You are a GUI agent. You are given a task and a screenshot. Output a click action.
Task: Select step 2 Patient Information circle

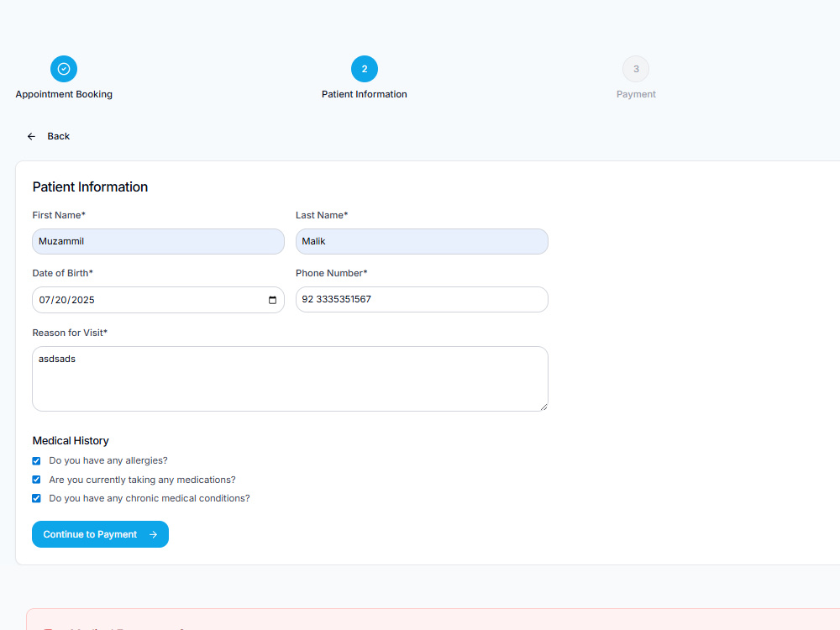(365, 69)
